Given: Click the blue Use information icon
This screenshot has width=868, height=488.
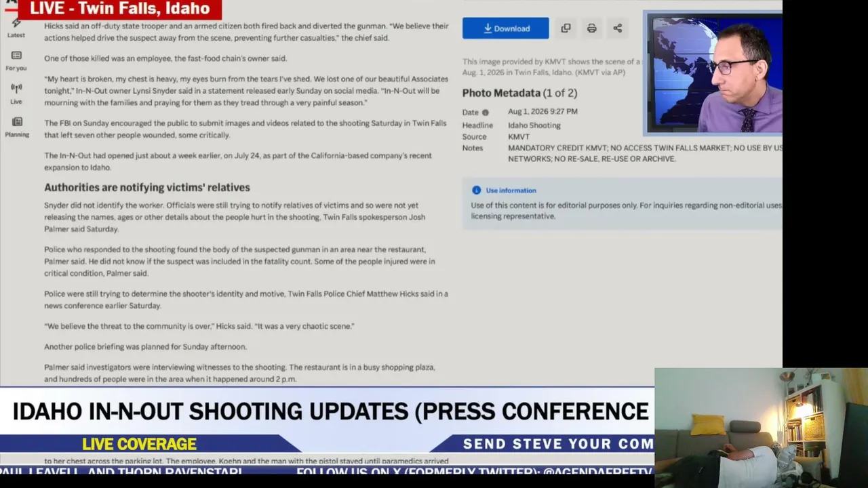Looking at the screenshot, I should click(476, 190).
